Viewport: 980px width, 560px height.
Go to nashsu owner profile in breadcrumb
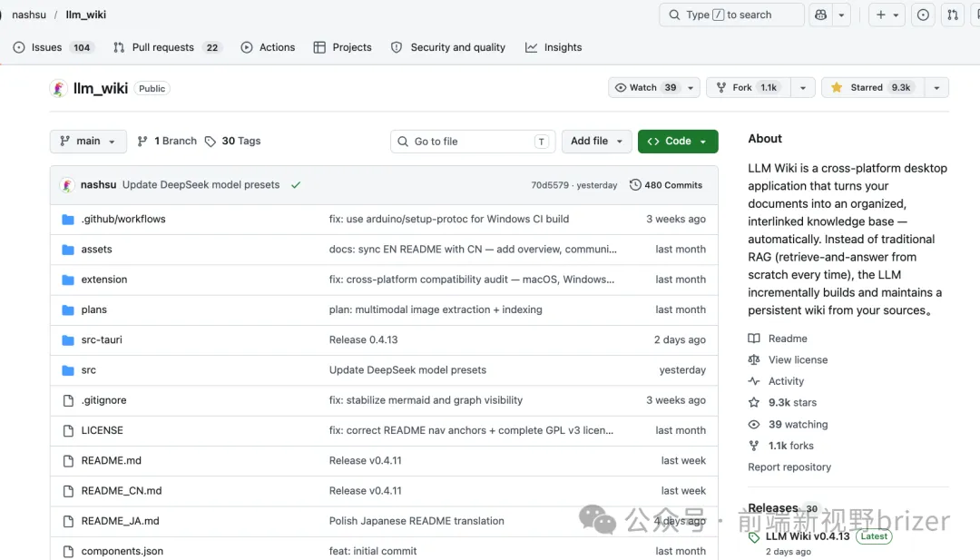(x=29, y=15)
